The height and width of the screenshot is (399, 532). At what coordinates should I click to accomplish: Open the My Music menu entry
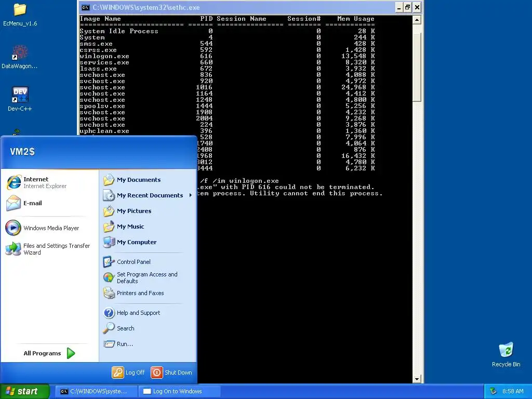130,227
